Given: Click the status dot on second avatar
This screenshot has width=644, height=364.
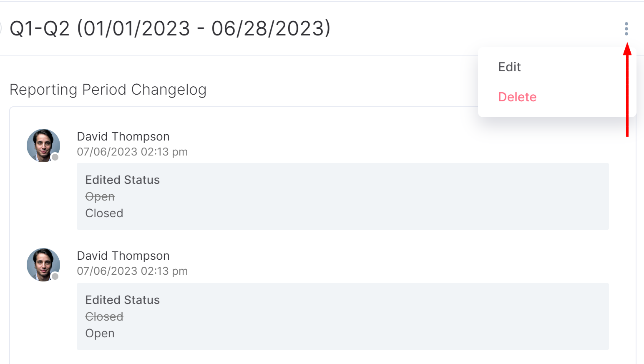Looking at the screenshot, I should tap(55, 276).
